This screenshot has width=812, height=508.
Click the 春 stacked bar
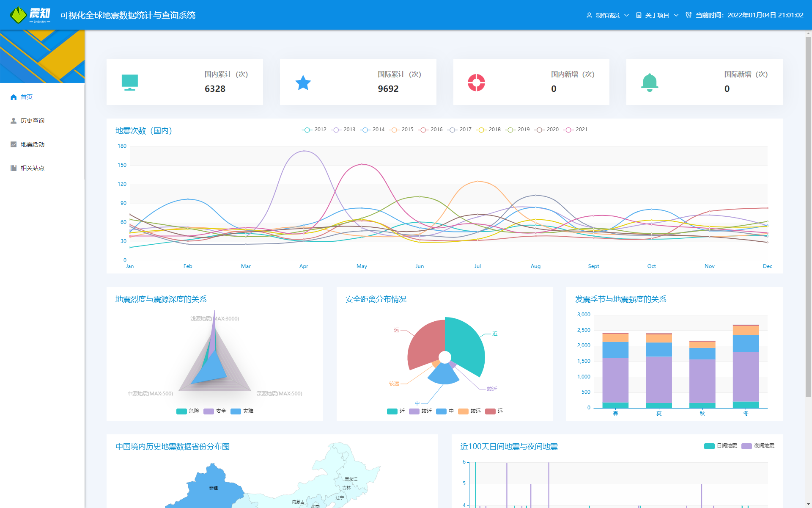[615, 370]
